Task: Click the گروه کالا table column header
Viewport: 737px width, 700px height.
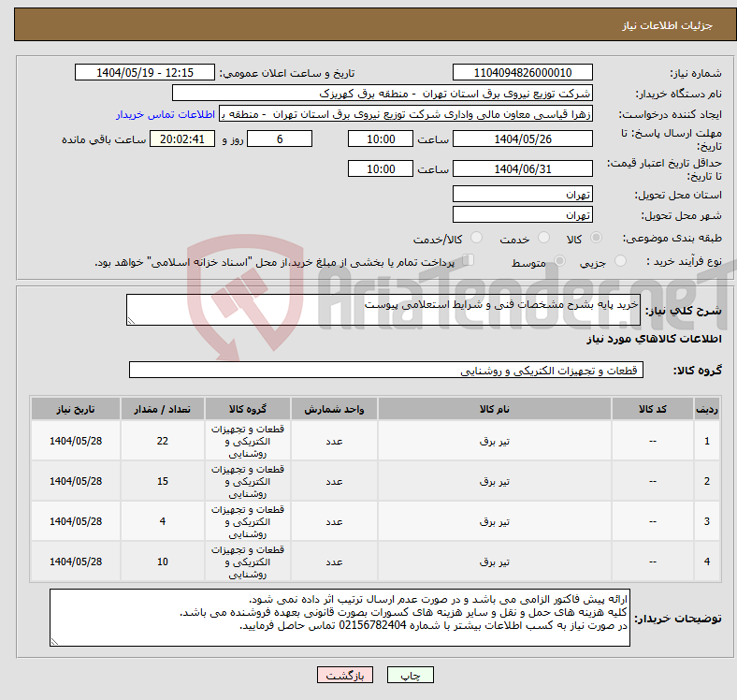Action: 248,409
